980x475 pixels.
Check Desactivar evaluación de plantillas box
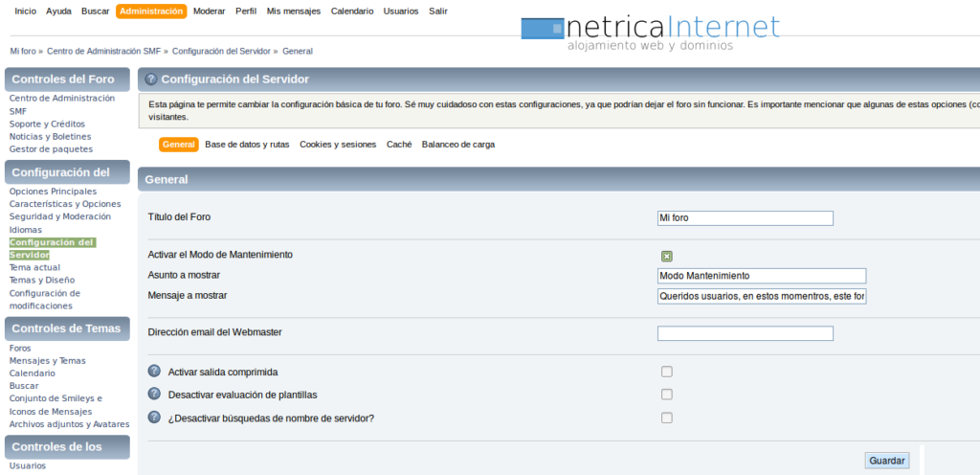pos(667,395)
